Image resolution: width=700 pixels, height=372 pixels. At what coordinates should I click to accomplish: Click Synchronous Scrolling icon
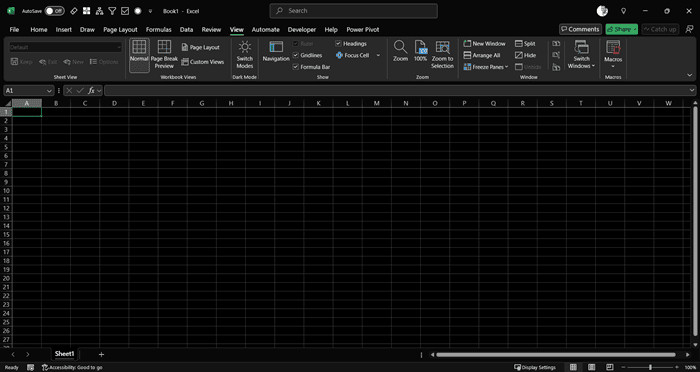point(556,55)
